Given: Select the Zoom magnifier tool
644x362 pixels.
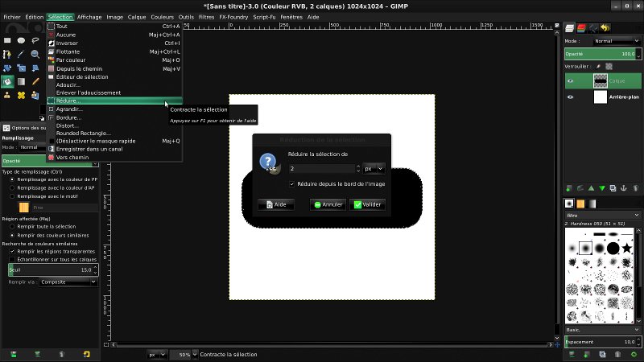Looking at the screenshot, I should tap(35, 54).
